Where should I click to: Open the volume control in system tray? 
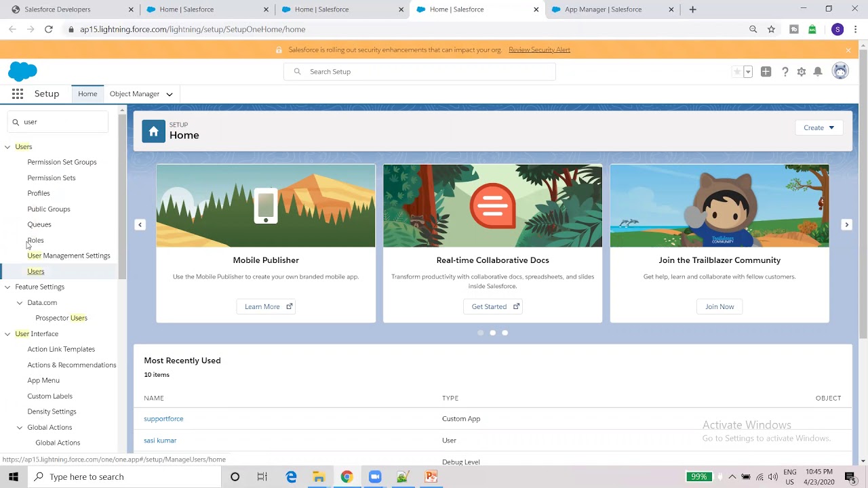point(772,477)
